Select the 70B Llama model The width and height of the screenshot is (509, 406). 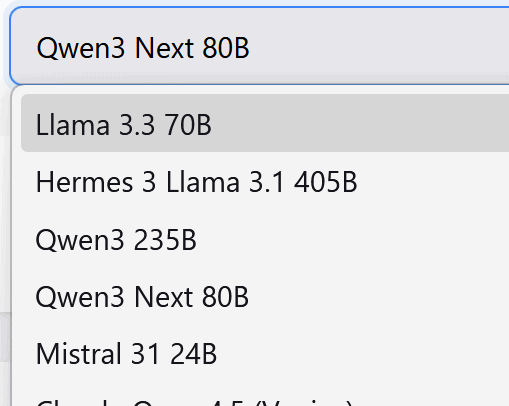pyautogui.click(x=265, y=123)
